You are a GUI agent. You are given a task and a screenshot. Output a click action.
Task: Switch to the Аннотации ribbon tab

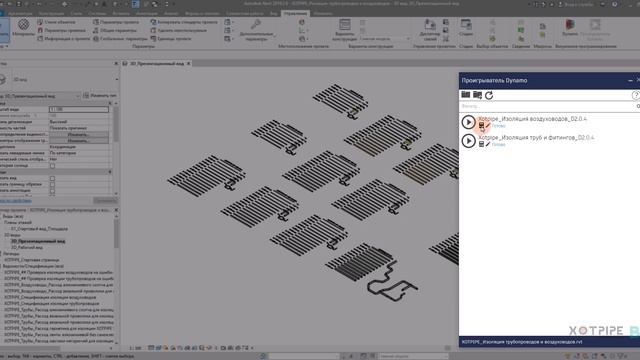(x=147, y=13)
